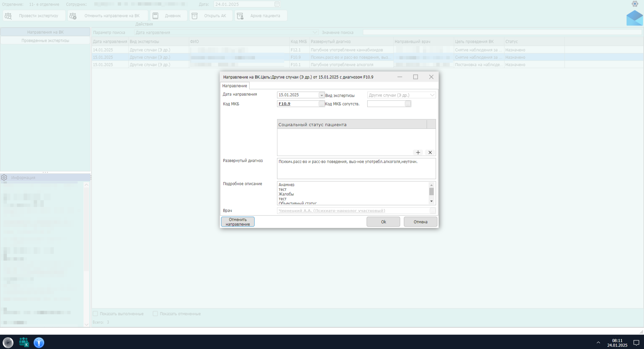Open the accessibility icon in the taskbar

pyautogui.click(x=39, y=342)
